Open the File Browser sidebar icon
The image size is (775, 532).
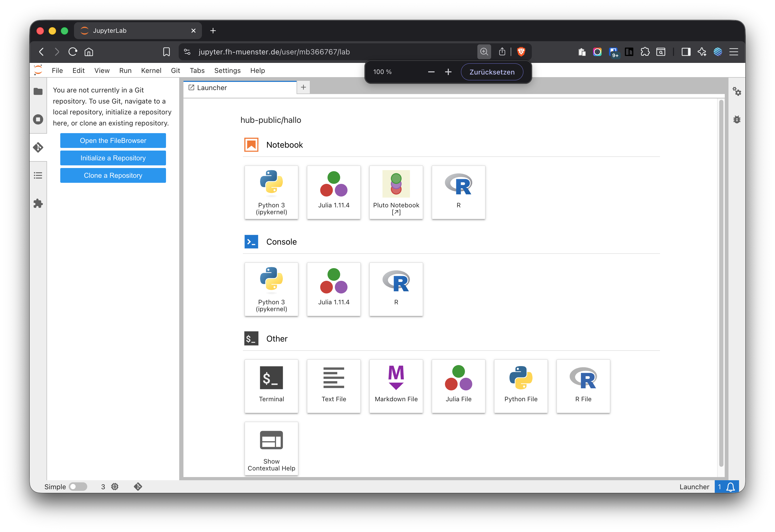coord(38,91)
